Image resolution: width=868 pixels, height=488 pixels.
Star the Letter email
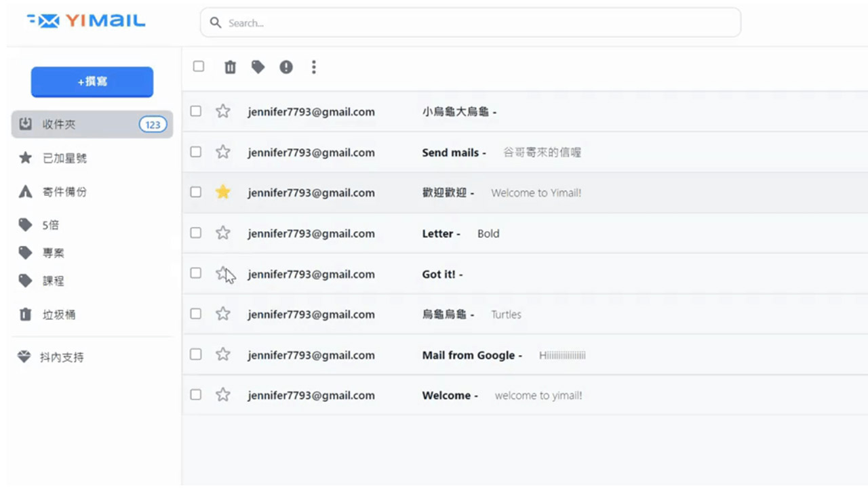point(223,233)
